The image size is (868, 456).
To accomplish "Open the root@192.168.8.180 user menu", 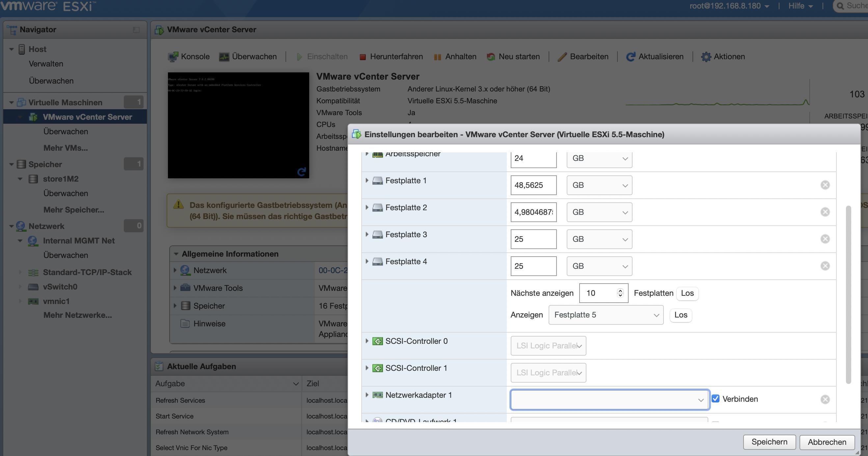I will pos(724,6).
